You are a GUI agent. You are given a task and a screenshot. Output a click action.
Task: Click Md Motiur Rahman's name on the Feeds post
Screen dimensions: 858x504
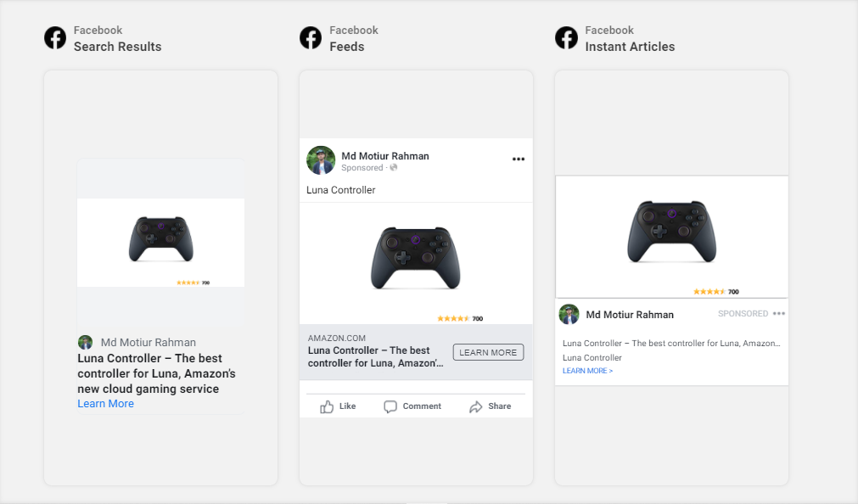pyautogui.click(x=385, y=155)
